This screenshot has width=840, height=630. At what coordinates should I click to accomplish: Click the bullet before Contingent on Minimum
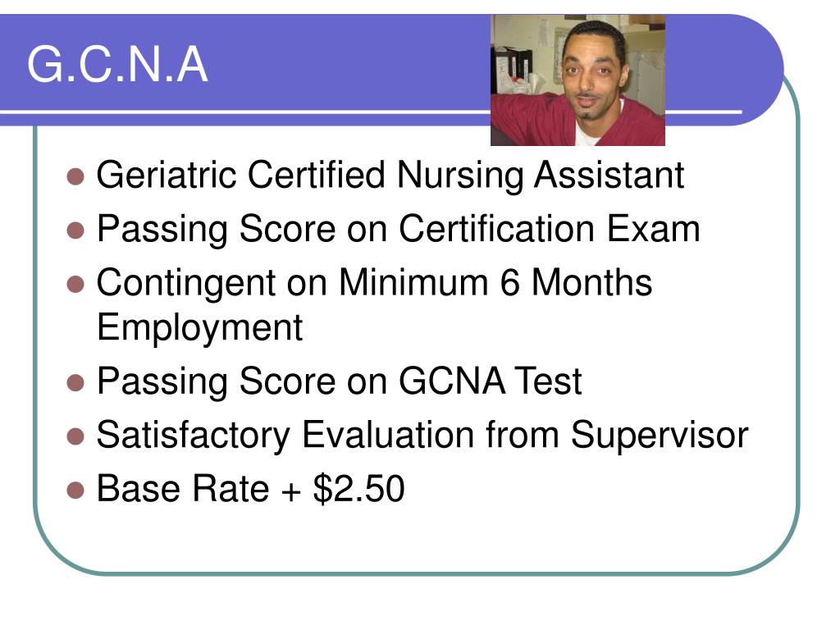75,284
